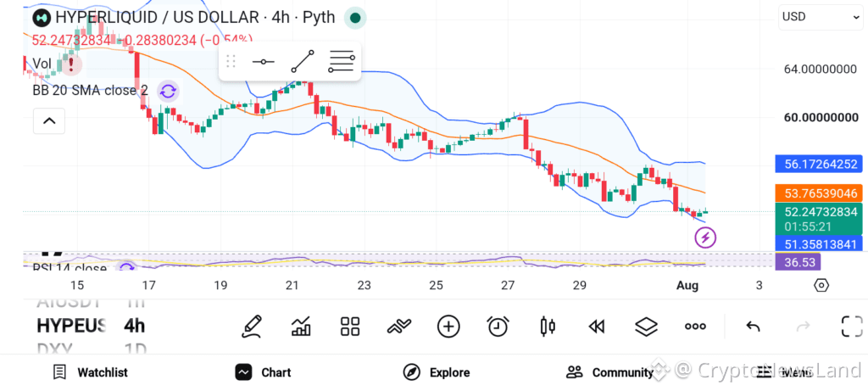Open chart settings hexagon icon
Viewport: 868px width, 391px height.
[821, 285]
